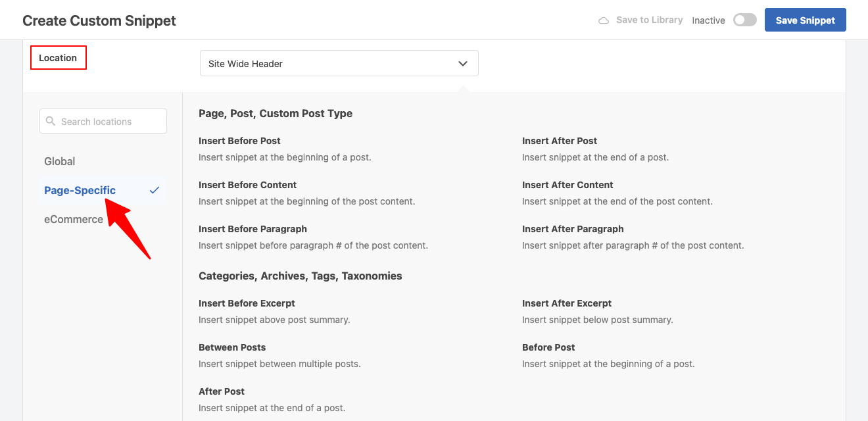
Task: Select Insert Before Content location
Action: (248, 185)
